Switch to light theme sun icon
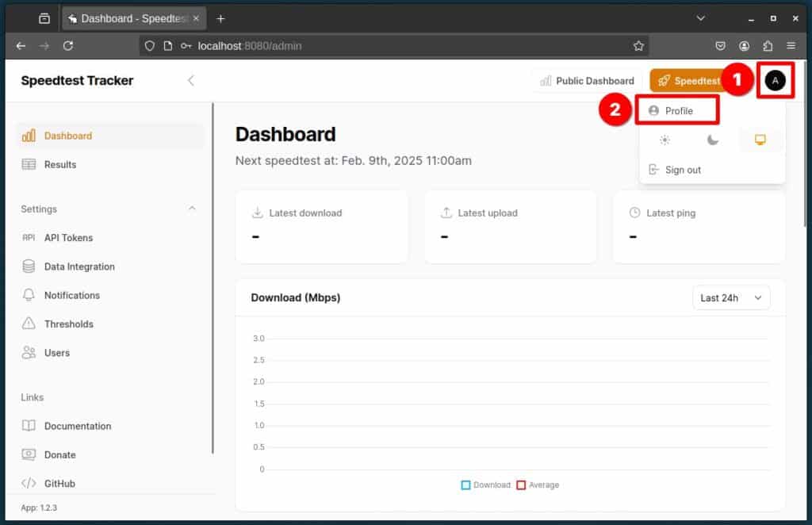 click(665, 140)
